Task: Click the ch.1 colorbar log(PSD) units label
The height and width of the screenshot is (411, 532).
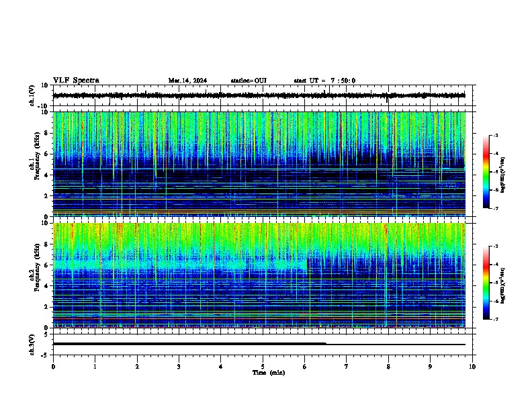Action: (x=503, y=175)
